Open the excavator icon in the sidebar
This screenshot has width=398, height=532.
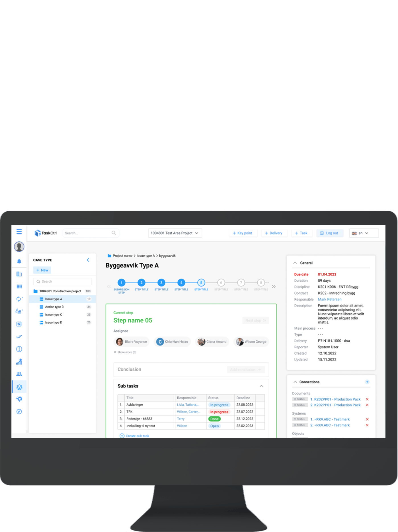tap(19, 311)
